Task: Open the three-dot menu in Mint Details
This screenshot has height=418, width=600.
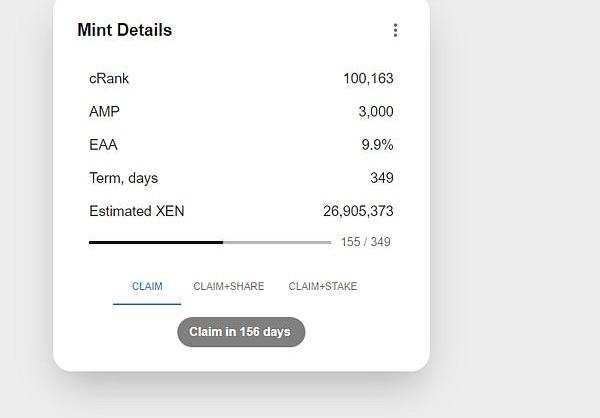Action: 395,30
